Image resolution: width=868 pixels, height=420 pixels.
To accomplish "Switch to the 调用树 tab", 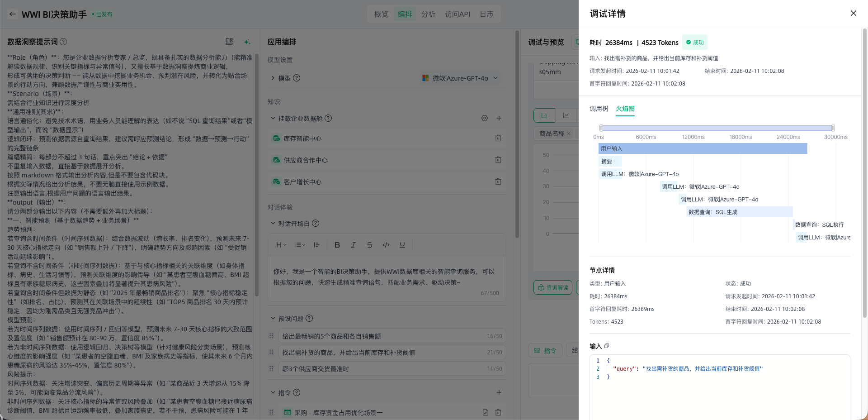I will 599,109.
